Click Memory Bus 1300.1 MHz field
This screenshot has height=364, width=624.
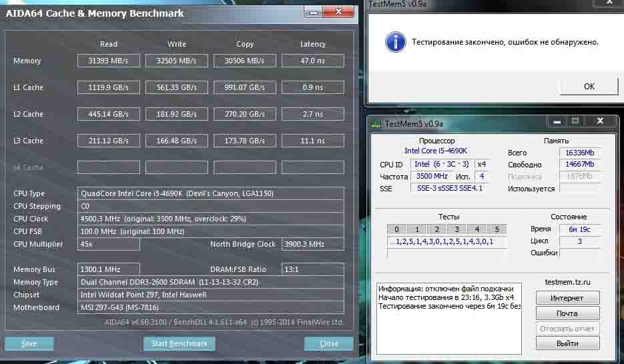pos(108,269)
